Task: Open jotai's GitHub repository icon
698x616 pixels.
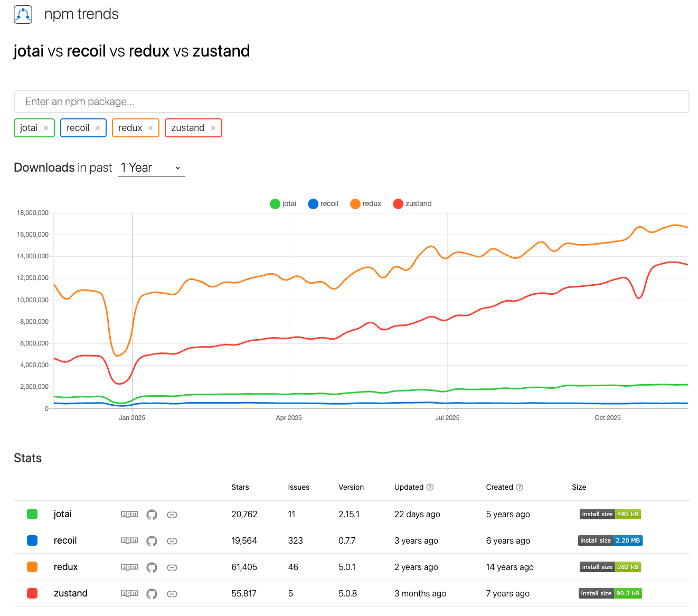Action: 152,515
